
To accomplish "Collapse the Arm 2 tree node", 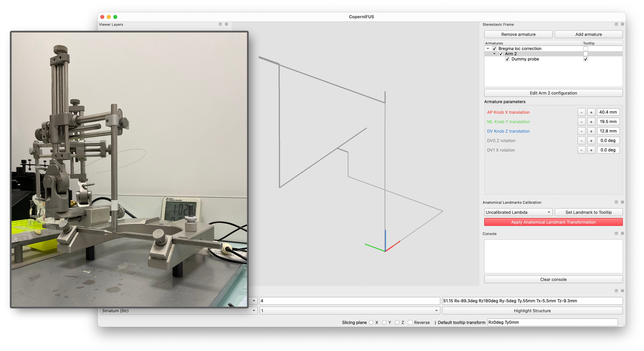I will (494, 54).
